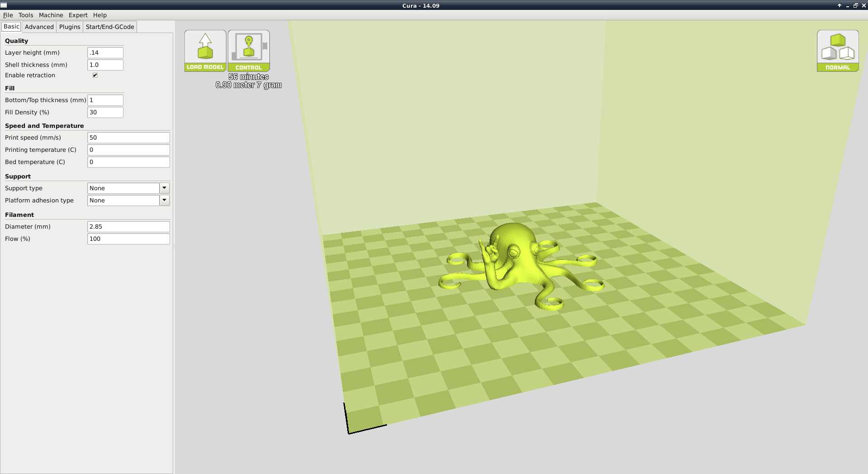The image size is (868, 474).
Task: Open the Help menu
Action: click(x=100, y=15)
